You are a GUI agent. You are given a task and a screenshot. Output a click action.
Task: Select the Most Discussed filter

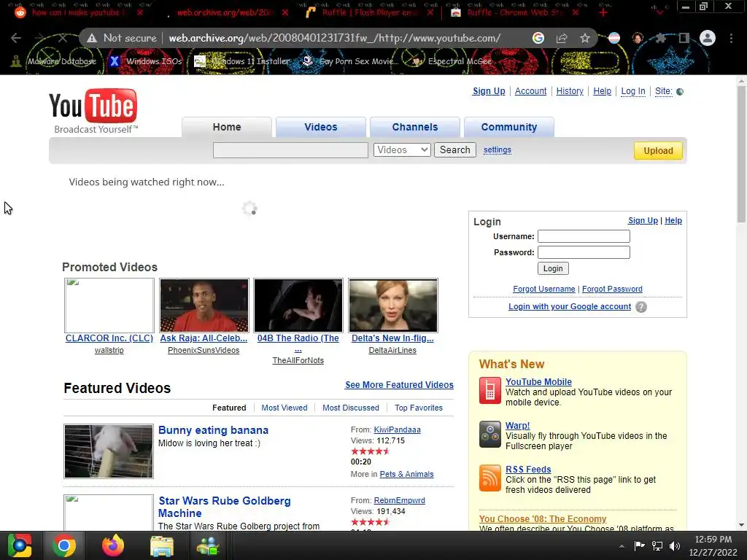(x=351, y=408)
